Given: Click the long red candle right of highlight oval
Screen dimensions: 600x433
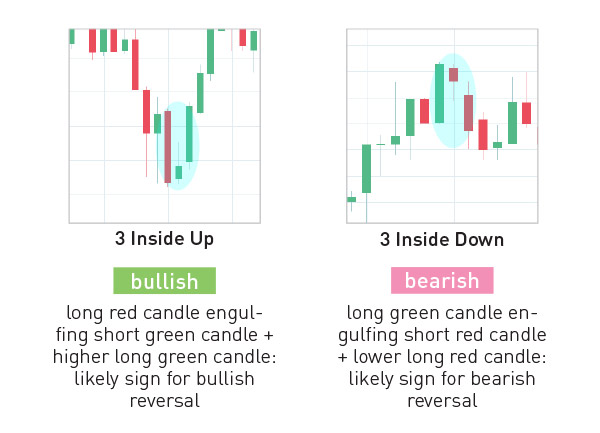Looking at the screenshot, I should (x=483, y=135).
